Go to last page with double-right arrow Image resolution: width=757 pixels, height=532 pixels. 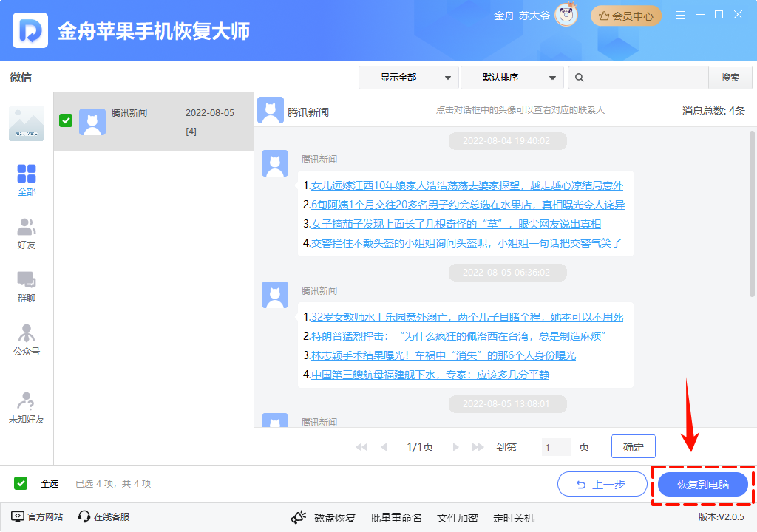478,447
